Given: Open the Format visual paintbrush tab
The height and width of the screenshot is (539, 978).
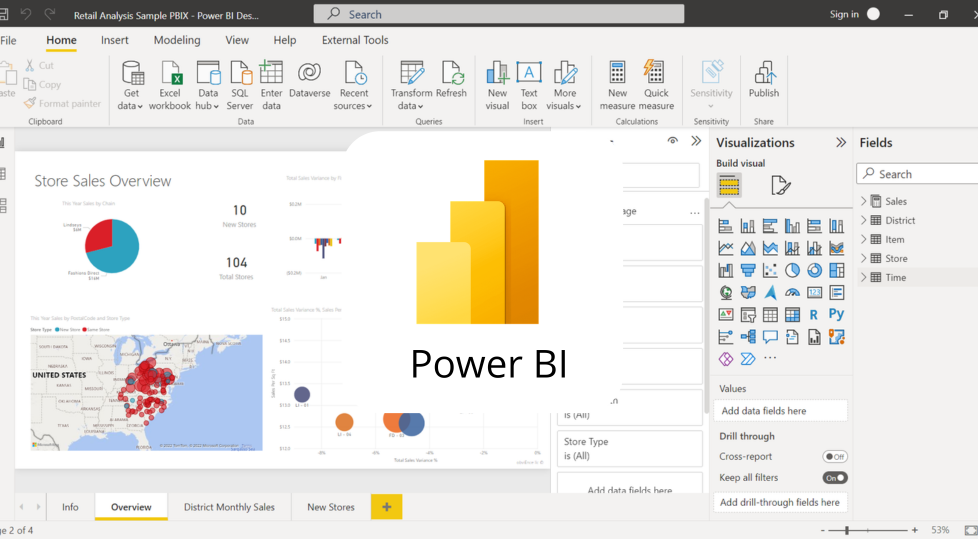Looking at the screenshot, I should (x=780, y=185).
